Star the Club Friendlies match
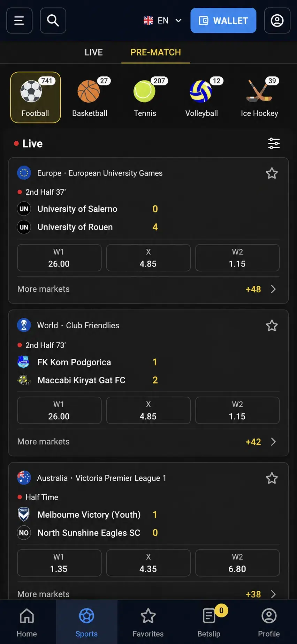The width and height of the screenshot is (297, 644). click(272, 325)
